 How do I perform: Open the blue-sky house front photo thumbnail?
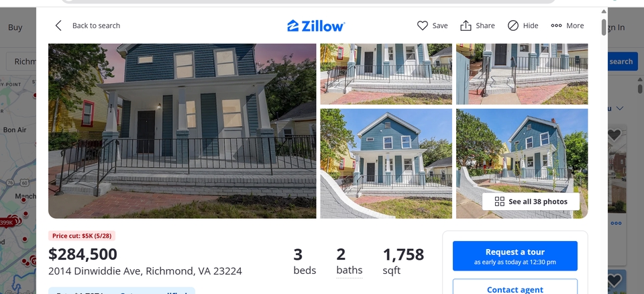[x=386, y=163]
